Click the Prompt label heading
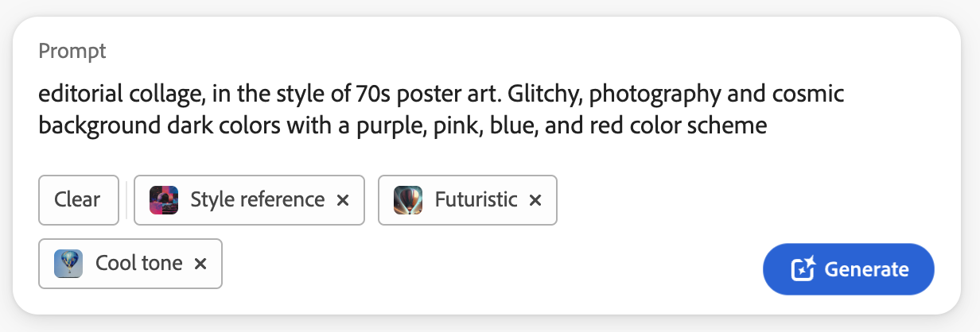980x332 pixels. point(72,52)
